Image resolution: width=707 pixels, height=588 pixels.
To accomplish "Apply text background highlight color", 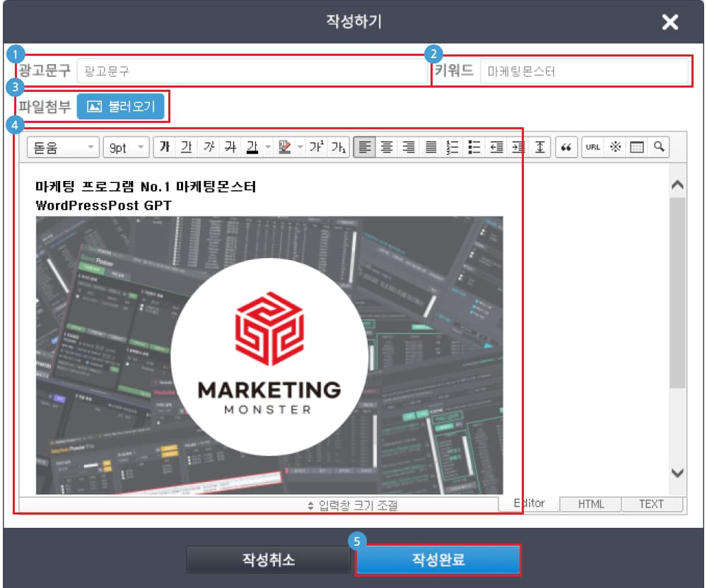I will 284,147.
